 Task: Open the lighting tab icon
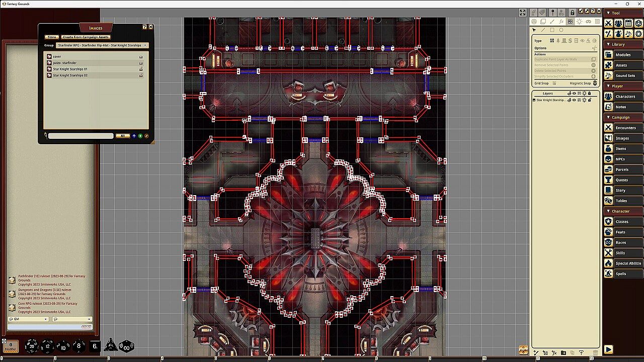(x=579, y=22)
